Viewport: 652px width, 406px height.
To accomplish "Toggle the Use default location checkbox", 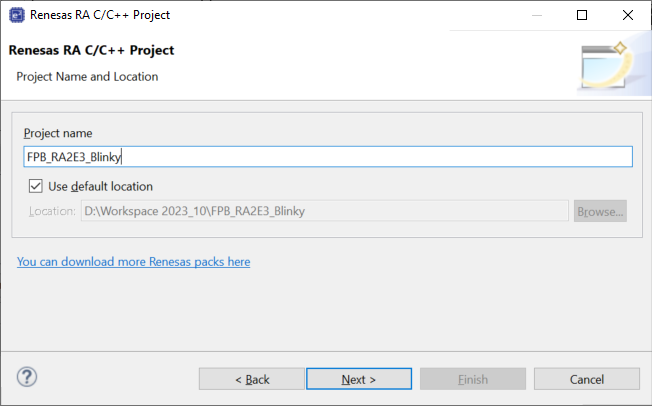I will pos(37,186).
